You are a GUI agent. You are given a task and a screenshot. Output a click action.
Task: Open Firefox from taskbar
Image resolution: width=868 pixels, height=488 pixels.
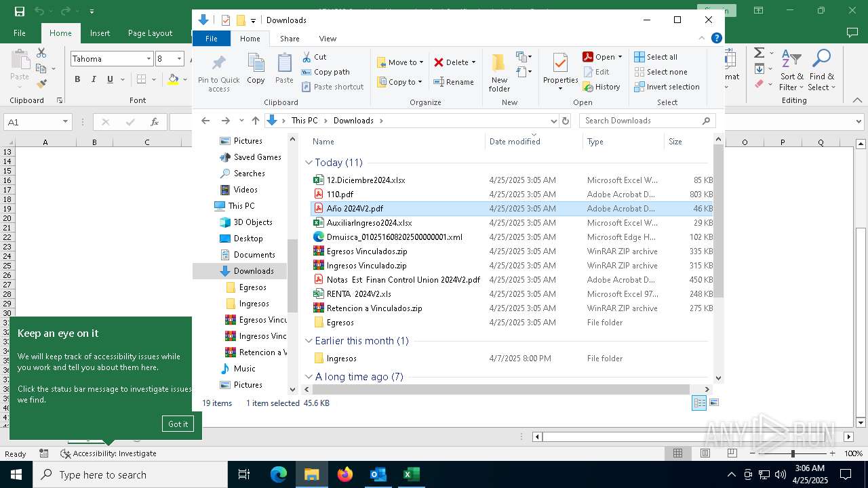tap(345, 474)
